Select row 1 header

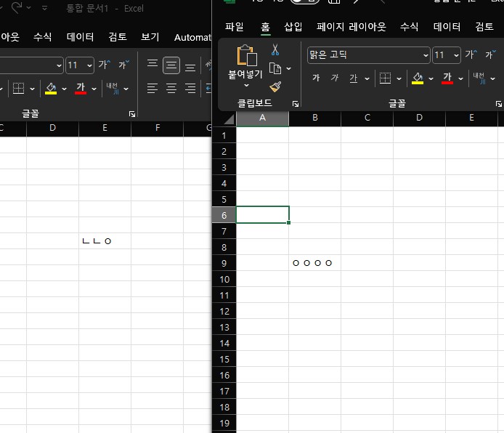point(224,136)
